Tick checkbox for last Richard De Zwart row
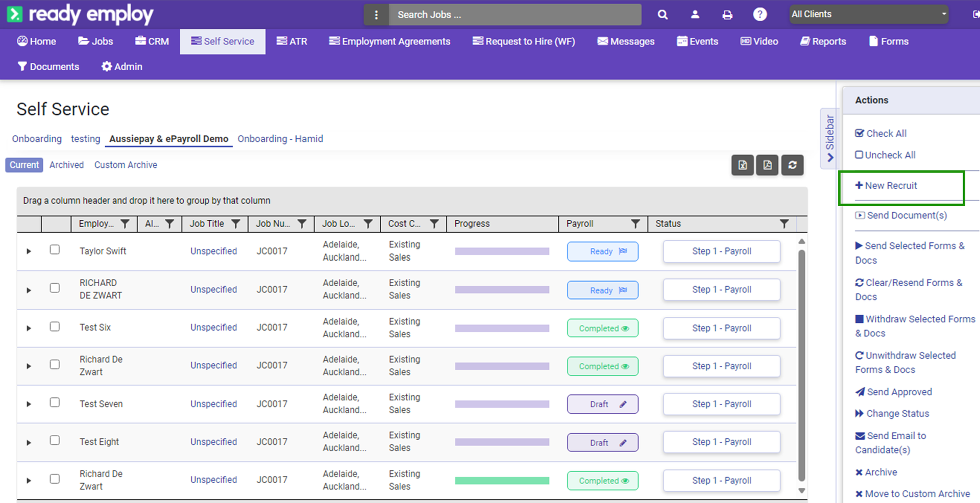980x503 pixels. click(x=55, y=479)
